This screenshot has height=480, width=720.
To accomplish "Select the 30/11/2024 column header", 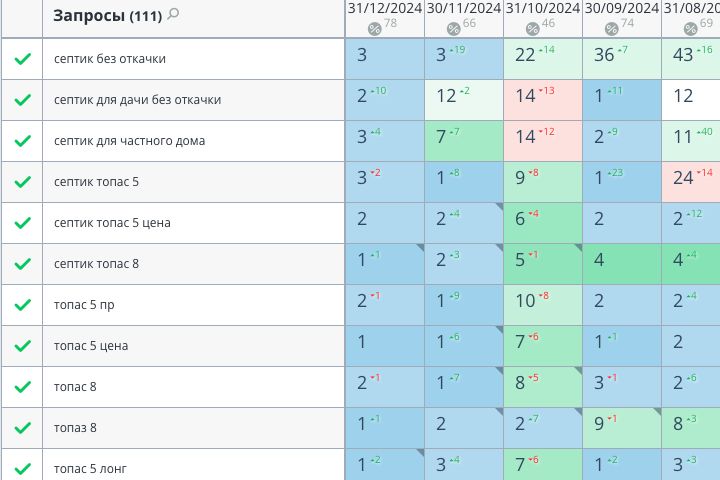I will (464, 8).
